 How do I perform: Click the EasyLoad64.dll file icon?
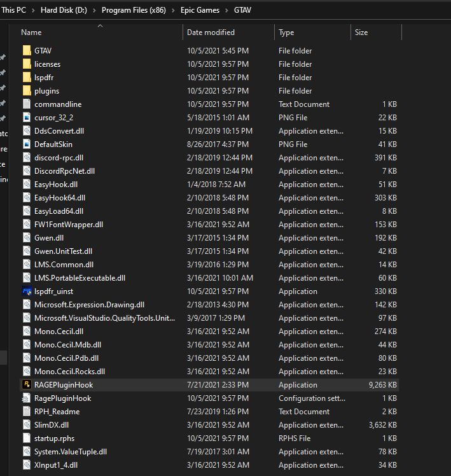(x=27, y=211)
